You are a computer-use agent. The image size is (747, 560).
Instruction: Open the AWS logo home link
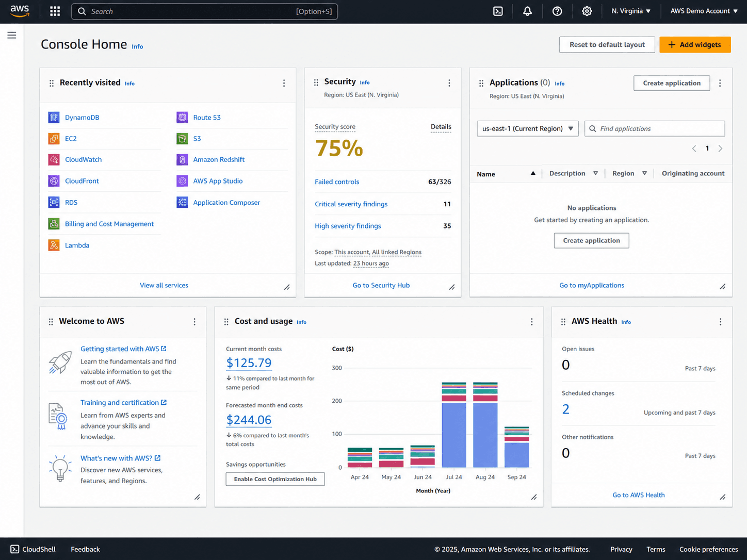coord(20,11)
